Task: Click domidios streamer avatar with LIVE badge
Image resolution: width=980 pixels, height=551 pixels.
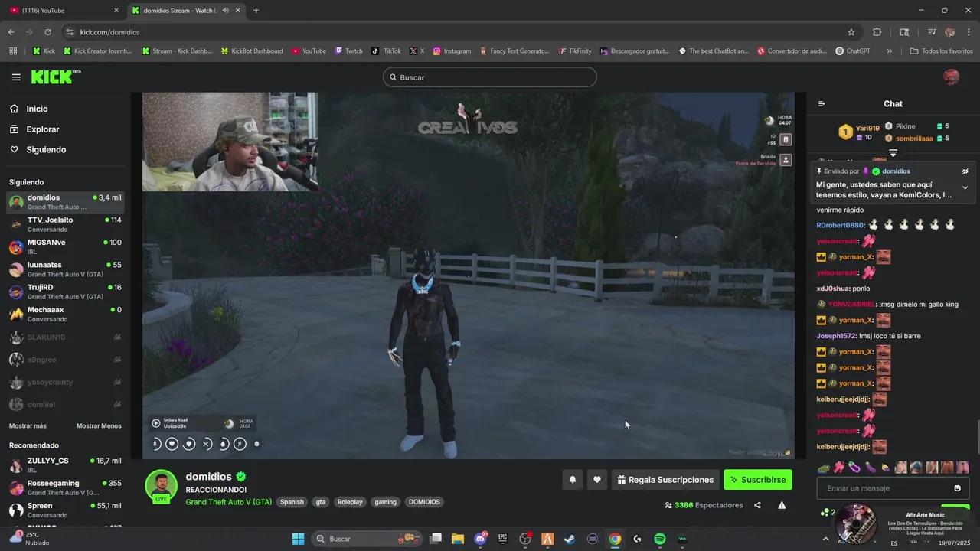Action: click(x=161, y=487)
